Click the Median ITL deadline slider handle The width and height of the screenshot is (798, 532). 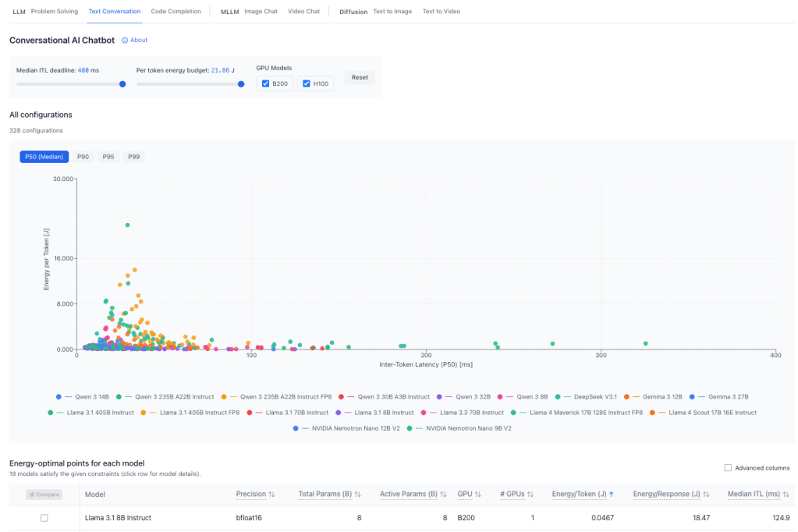coord(122,84)
